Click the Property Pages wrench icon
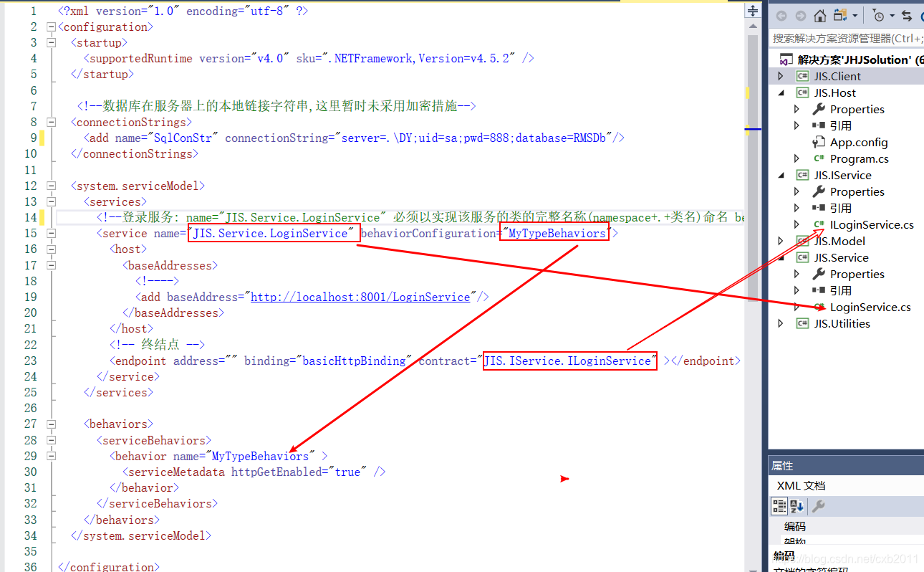924x572 pixels. click(x=818, y=506)
